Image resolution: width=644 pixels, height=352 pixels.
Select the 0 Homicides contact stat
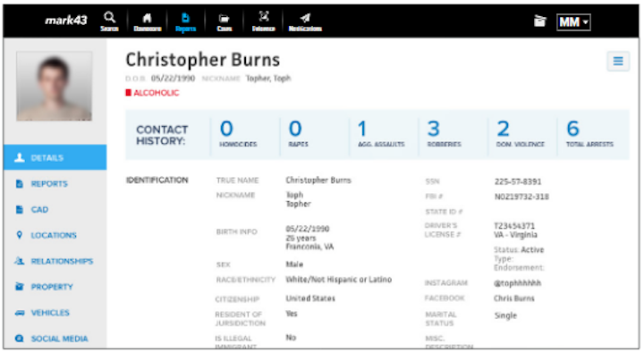[238, 133]
